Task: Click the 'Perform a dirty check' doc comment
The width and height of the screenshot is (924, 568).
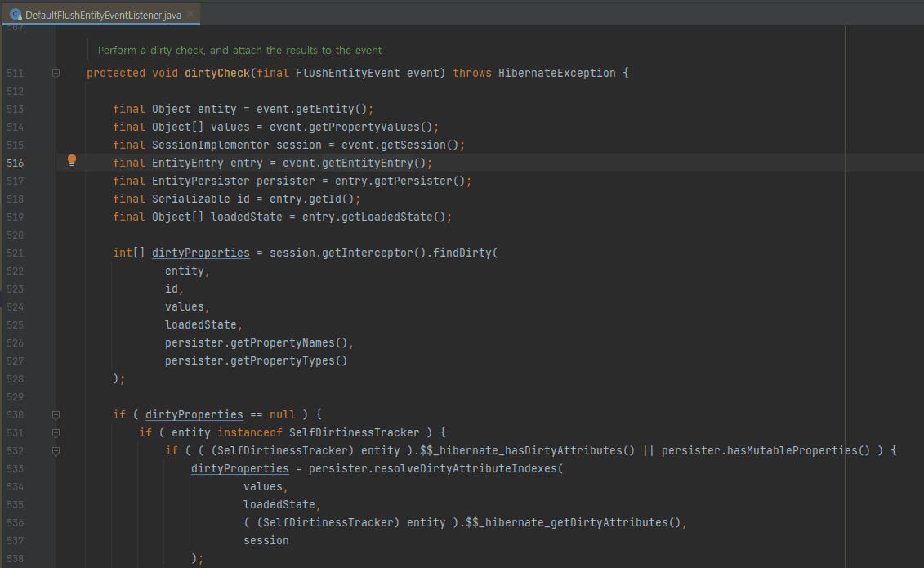Action: 240,51
